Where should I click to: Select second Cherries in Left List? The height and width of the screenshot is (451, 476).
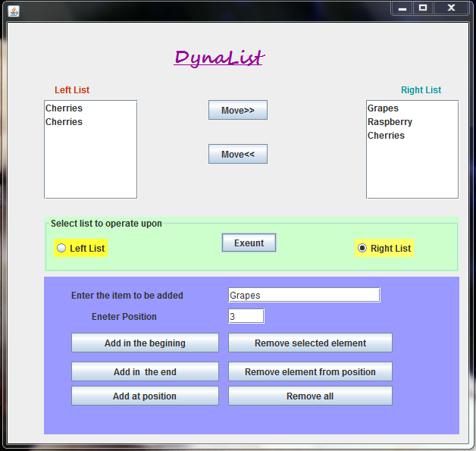click(90, 122)
